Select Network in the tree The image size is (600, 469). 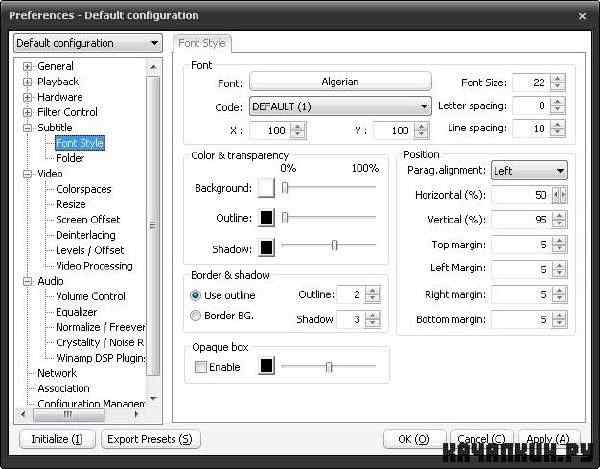pos(57,373)
